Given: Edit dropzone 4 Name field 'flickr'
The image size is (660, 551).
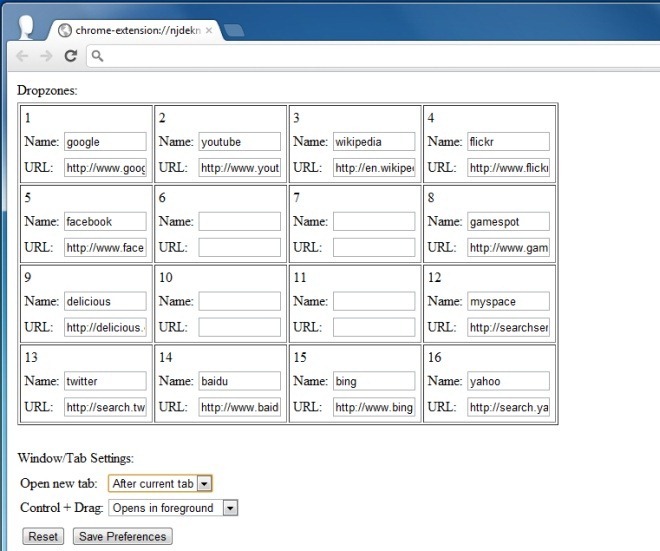Looking at the screenshot, I should (x=508, y=142).
